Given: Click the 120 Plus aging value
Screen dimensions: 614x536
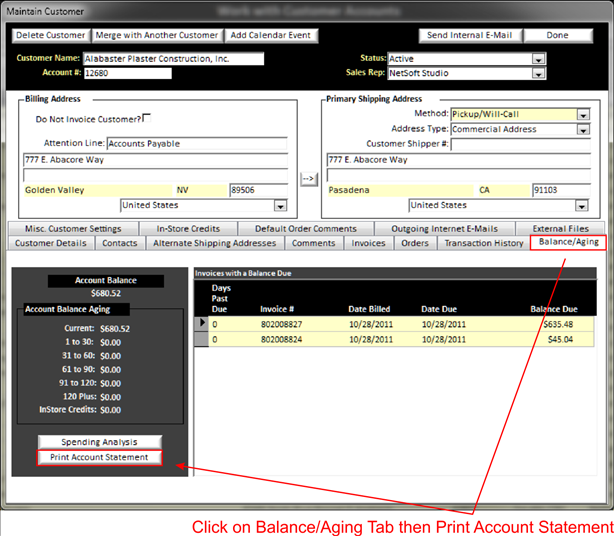Looking at the screenshot, I should coord(110,397).
